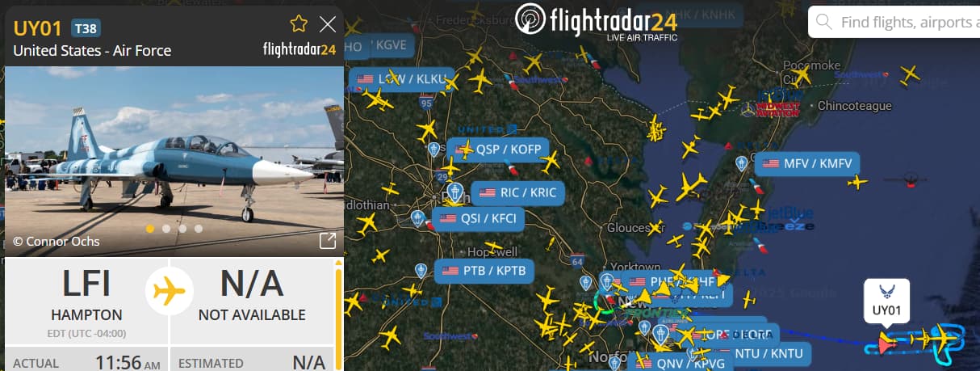Click the search magnifier icon
Screen dimensions: 980x371
823,22
